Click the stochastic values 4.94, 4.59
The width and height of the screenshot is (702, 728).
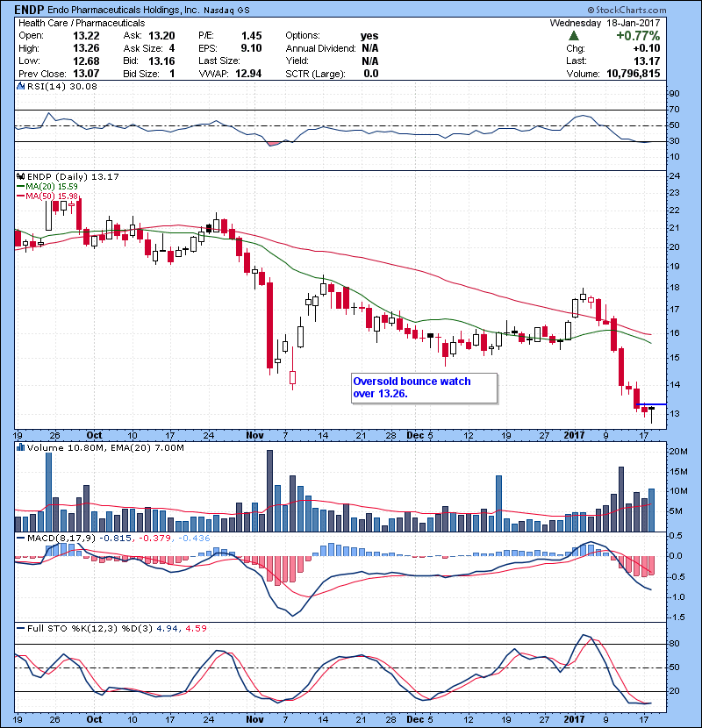pos(182,628)
